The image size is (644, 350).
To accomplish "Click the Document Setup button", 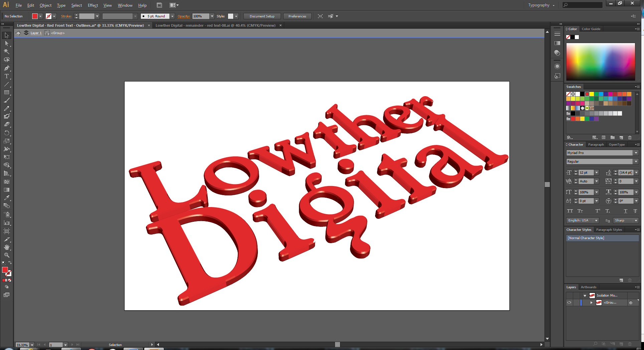I will pyautogui.click(x=262, y=16).
